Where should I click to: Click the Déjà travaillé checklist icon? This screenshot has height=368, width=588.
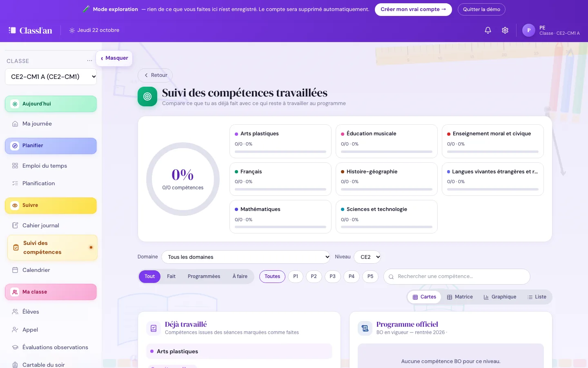[x=154, y=328]
